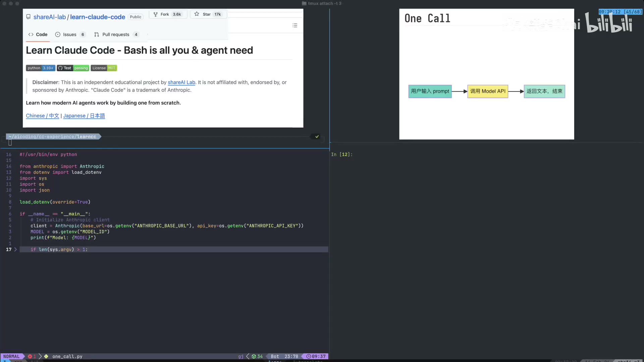Click the fold arrow at line 17
This screenshot has height=362, width=644.
15,249
